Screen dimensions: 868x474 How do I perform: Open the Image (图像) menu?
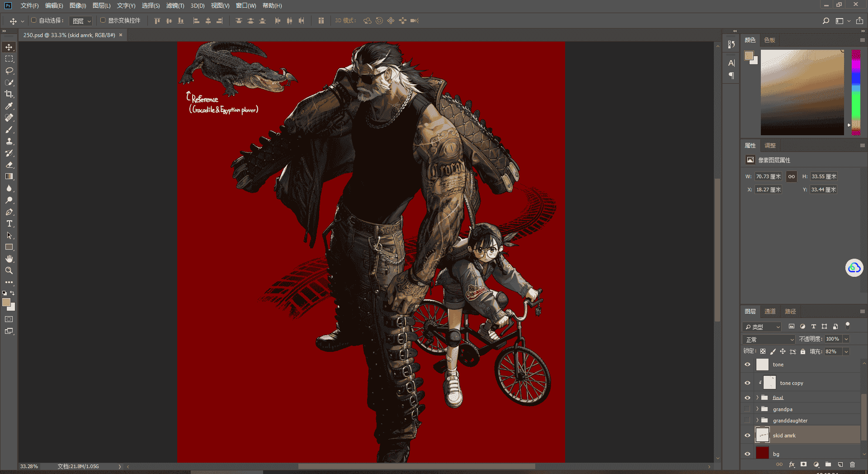(x=78, y=5)
